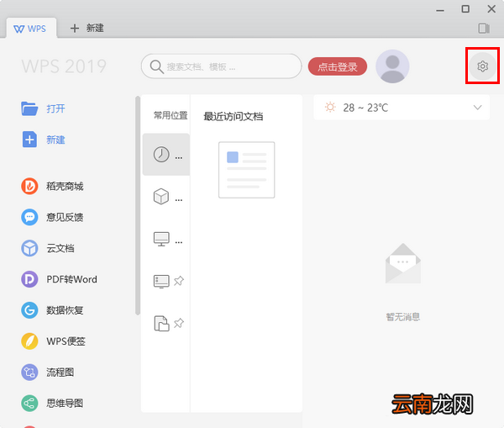Click the 新建 link in sidebar
Image resolution: width=504 pixels, height=428 pixels.
click(55, 140)
